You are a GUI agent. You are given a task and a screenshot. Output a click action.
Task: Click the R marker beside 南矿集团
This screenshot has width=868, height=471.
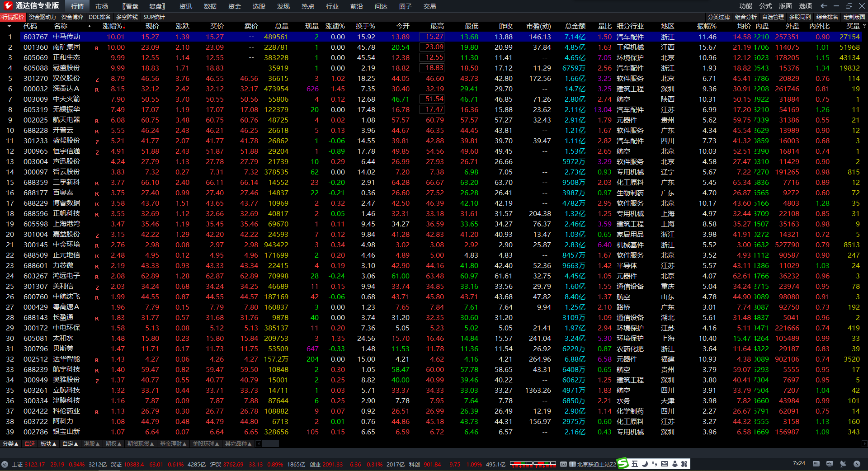[97, 48]
